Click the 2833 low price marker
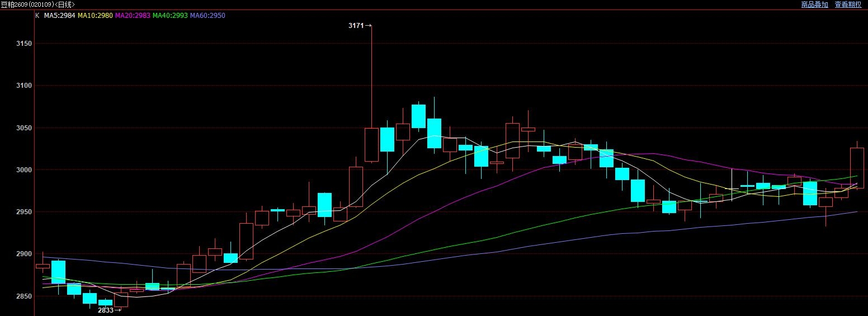 (x=106, y=310)
